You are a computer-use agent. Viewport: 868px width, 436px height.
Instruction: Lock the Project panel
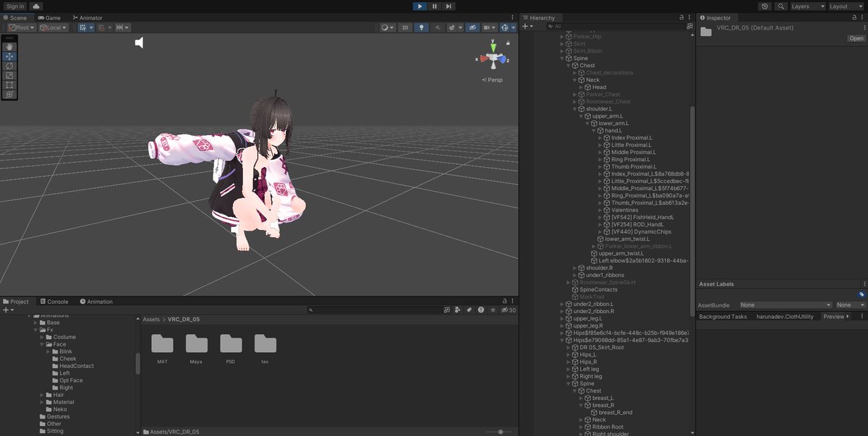tap(505, 302)
